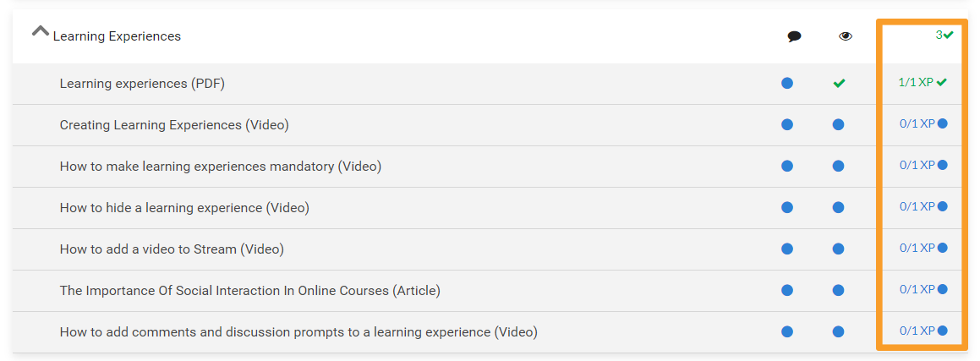Click comment dot for Learning experiences (PDF)
Screen dimensions: 980x361
coord(787,83)
